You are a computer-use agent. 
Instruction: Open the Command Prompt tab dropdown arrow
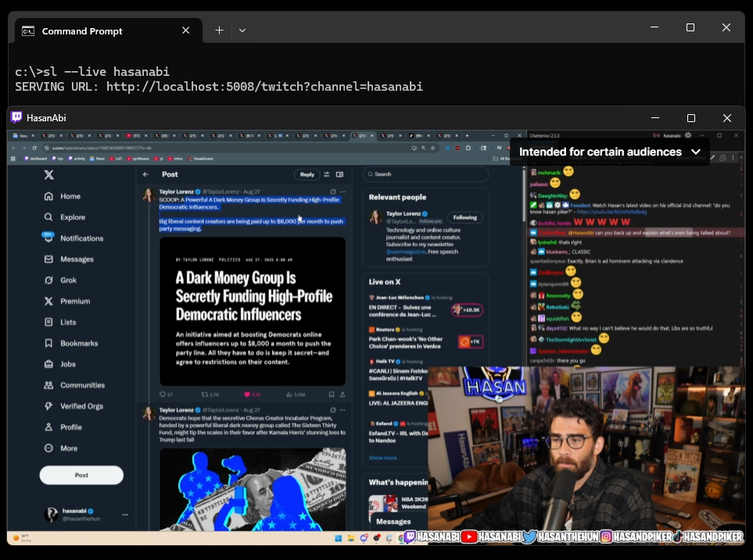click(x=242, y=31)
